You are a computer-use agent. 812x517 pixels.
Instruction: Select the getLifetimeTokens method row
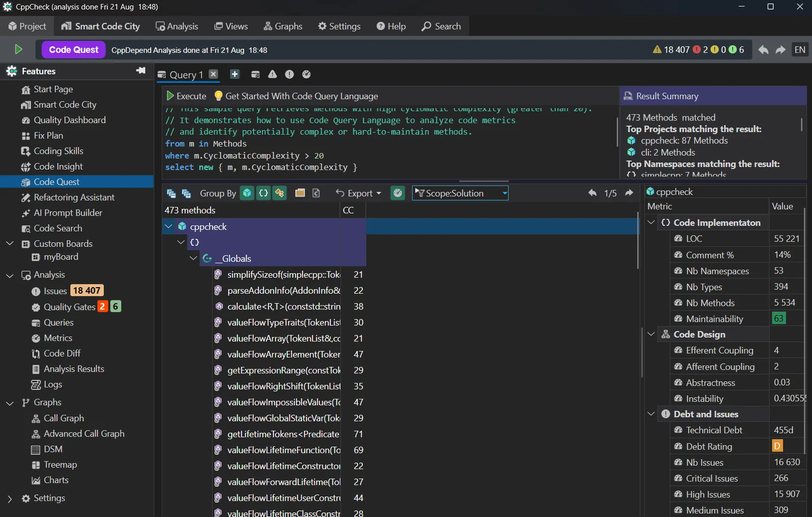click(289, 434)
